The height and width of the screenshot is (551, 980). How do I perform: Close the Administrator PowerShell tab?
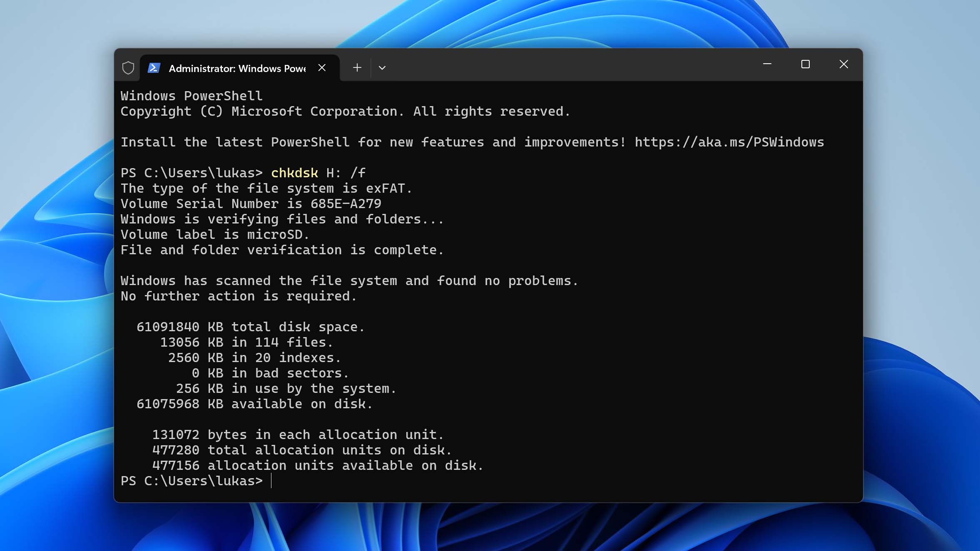[x=322, y=67]
